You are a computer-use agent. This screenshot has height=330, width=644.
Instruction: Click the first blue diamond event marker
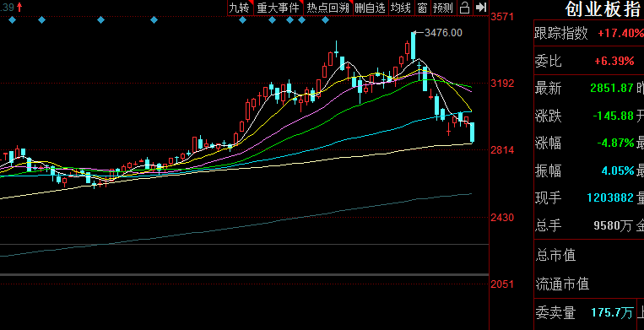pos(12,19)
